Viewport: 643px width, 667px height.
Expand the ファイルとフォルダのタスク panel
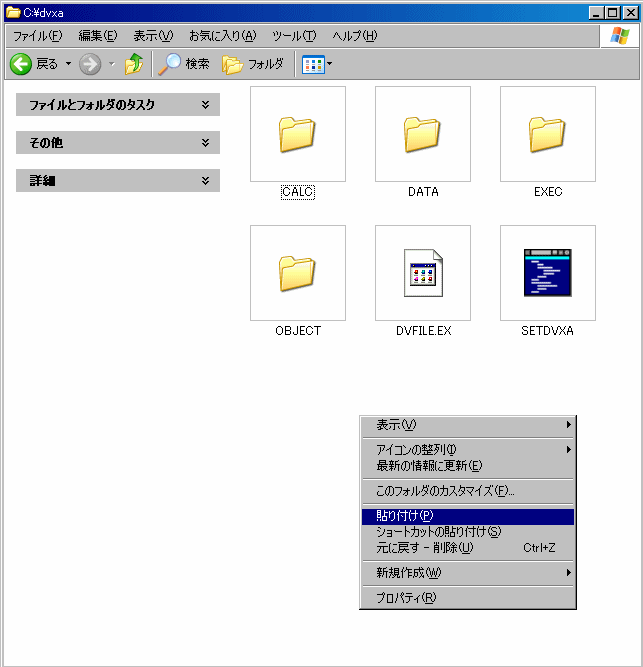click(118, 105)
